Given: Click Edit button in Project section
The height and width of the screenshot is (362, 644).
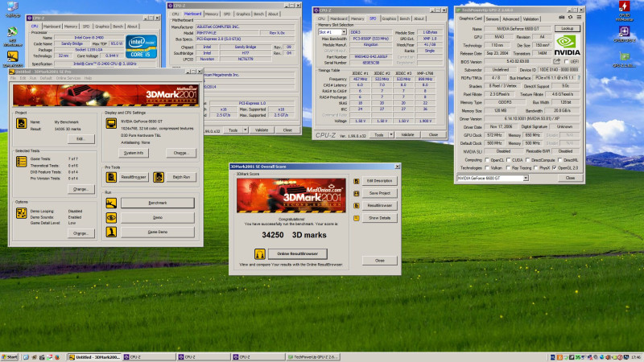Looking at the screenshot, I should click(80, 139).
